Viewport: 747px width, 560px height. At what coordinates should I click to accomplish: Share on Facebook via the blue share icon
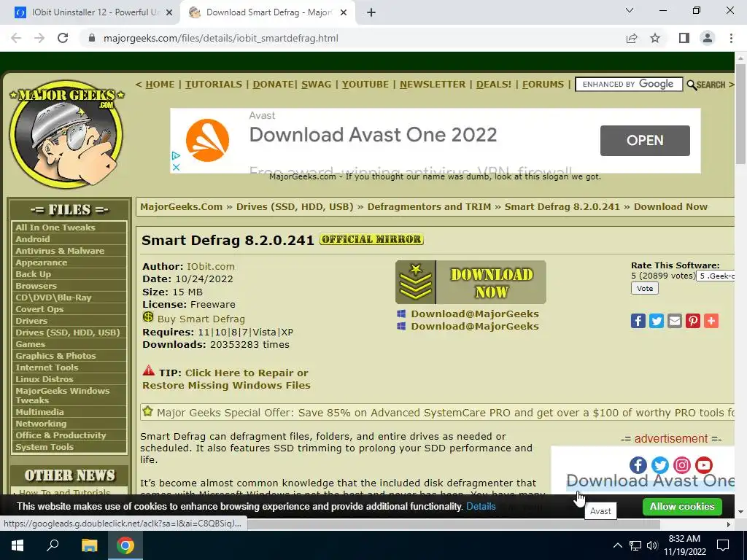pyautogui.click(x=638, y=321)
